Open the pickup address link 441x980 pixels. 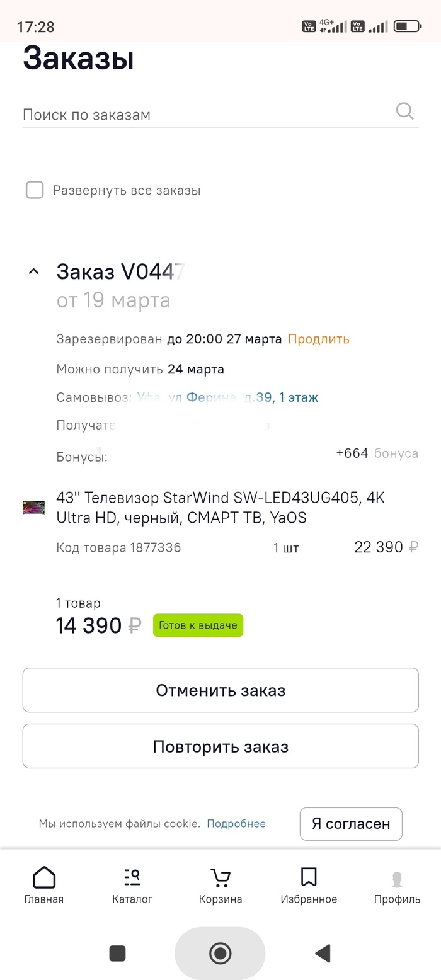click(x=228, y=397)
